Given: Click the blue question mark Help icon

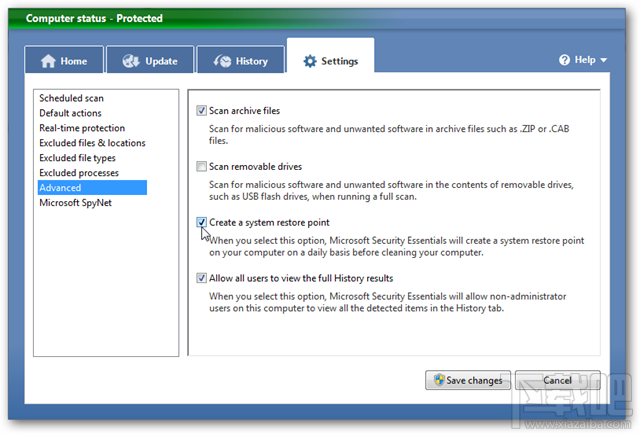Looking at the screenshot, I should (x=565, y=60).
